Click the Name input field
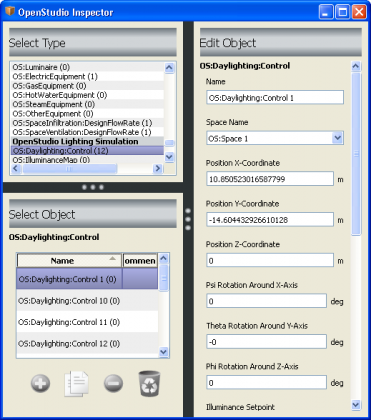371x420 pixels. point(275,98)
